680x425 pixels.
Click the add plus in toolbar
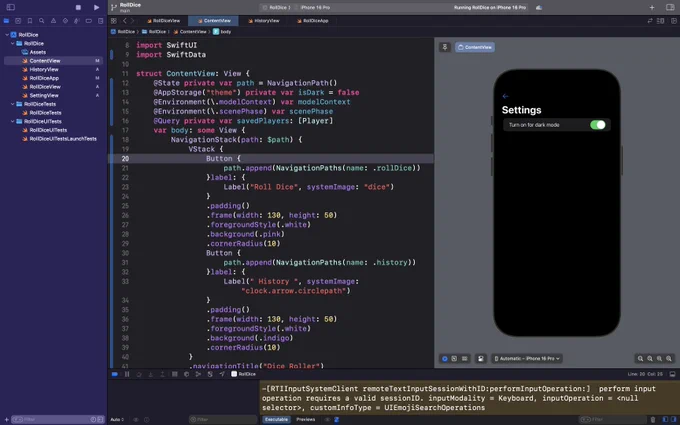(652, 7)
